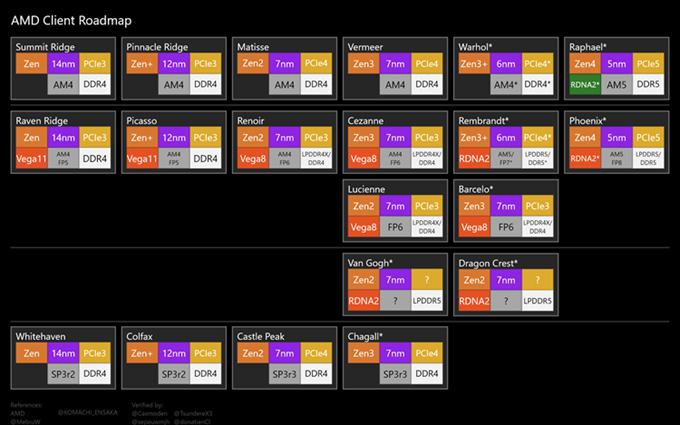The height and width of the screenshot is (425, 680).
Task: Select the green RDNA2* cell in Raphael
Action: click(x=585, y=85)
